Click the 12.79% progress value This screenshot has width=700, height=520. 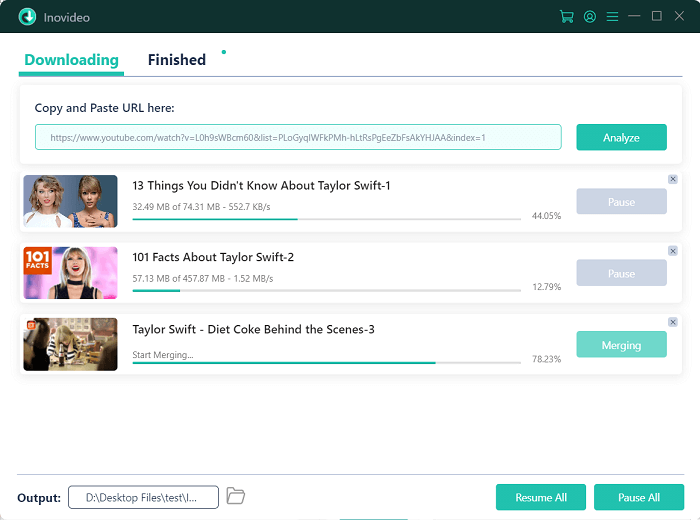547,287
